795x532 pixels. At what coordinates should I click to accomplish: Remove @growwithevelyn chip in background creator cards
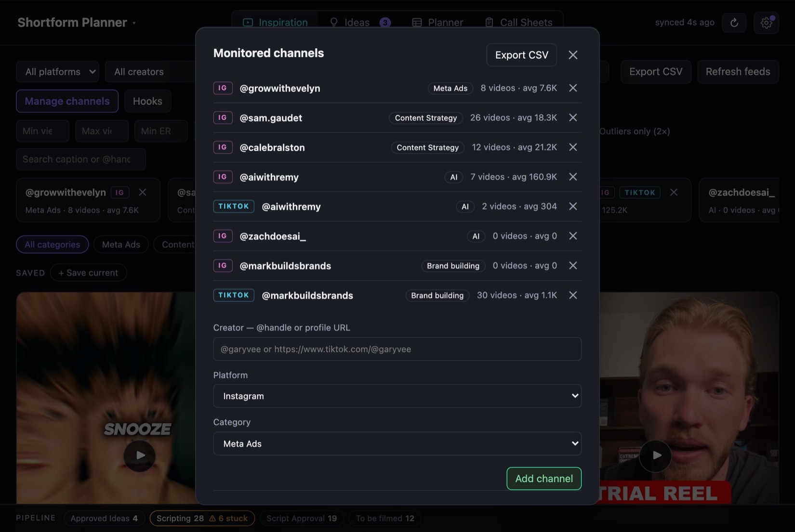(x=143, y=192)
